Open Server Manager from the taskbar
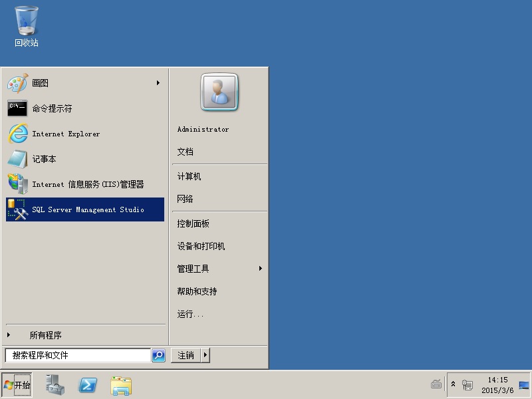Image resolution: width=532 pixels, height=399 pixels. click(x=55, y=385)
